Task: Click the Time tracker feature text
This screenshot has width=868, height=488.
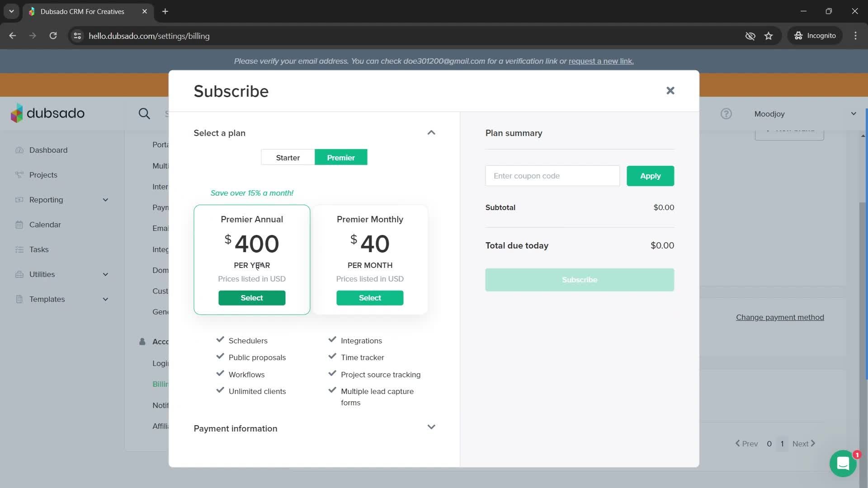Action: coord(363,357)
